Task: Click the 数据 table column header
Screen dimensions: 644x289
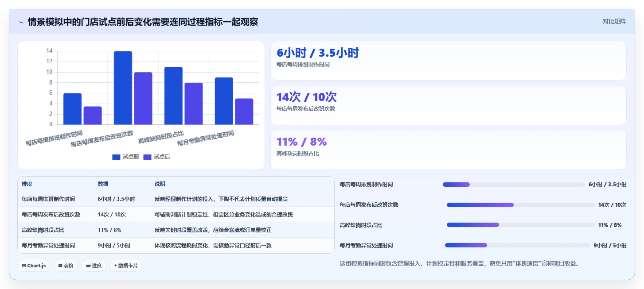Action: 103,184
